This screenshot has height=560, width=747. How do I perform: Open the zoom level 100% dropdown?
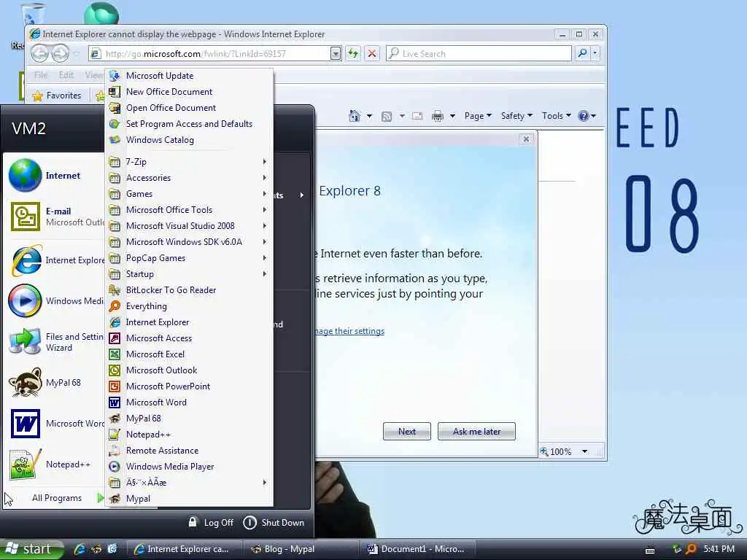[x=584, y=451]
